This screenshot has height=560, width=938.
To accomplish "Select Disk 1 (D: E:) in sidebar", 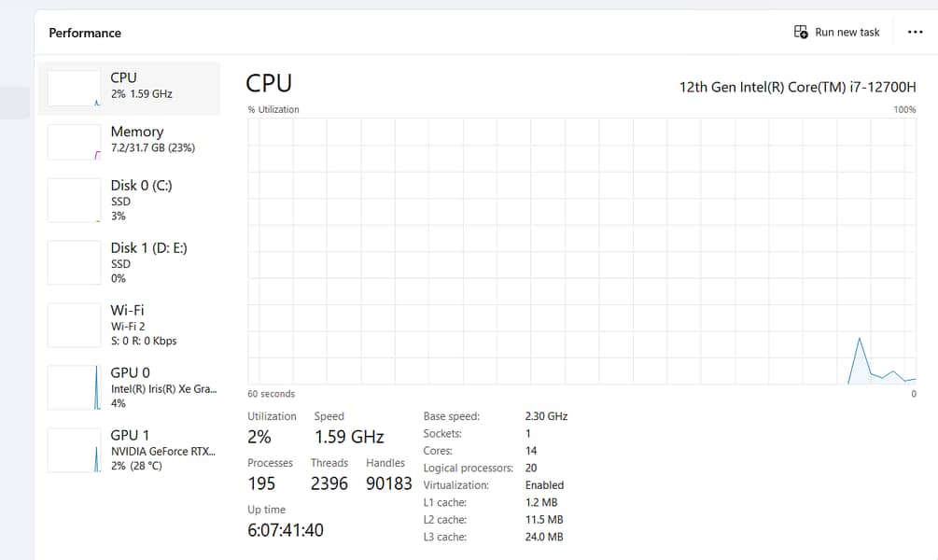I will pos(148,248).
